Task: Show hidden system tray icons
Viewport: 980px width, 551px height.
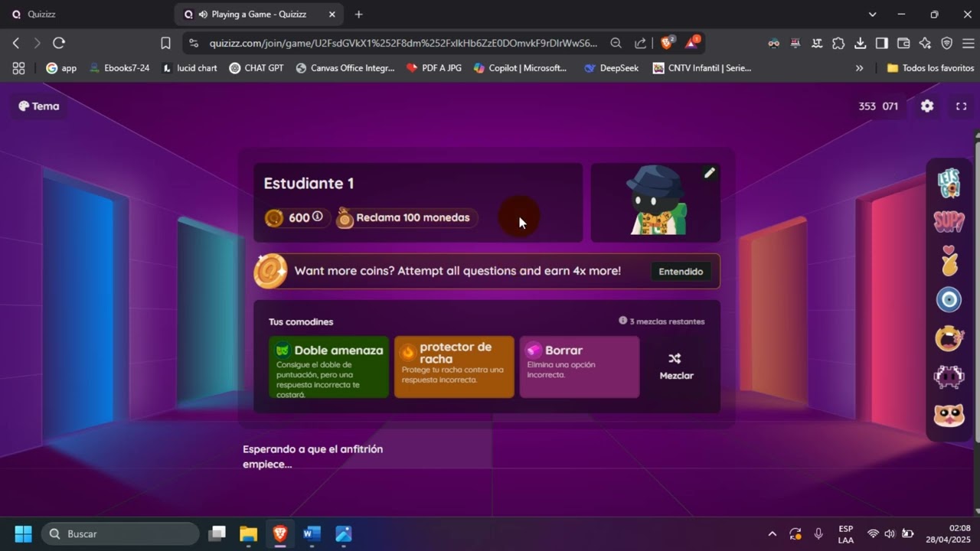Action: point(772,533)
